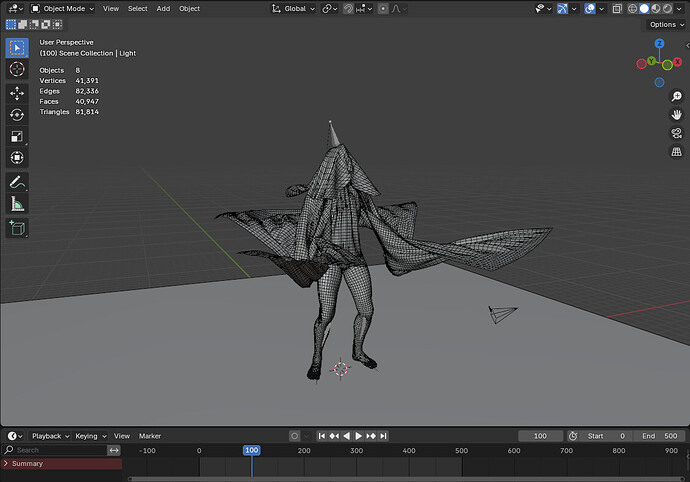Toggle auto keying record button
The height and width of the screenshot is (482, 690).
(294, 436)
